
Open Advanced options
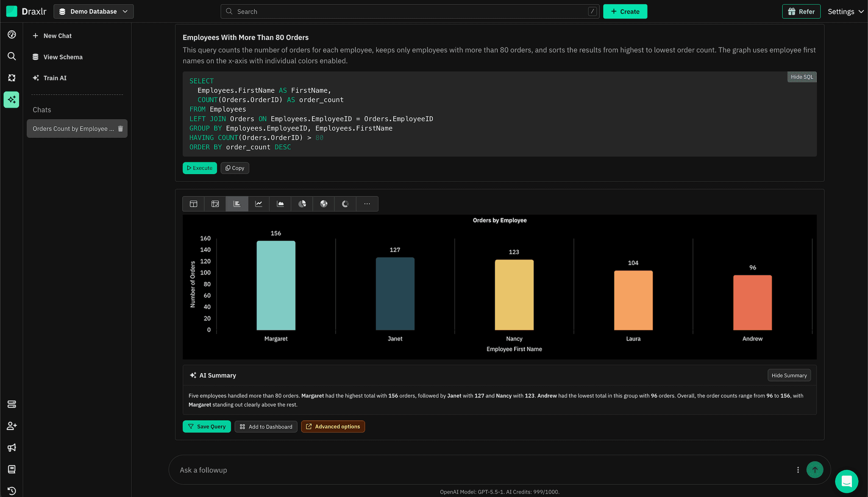pos(333,427)
